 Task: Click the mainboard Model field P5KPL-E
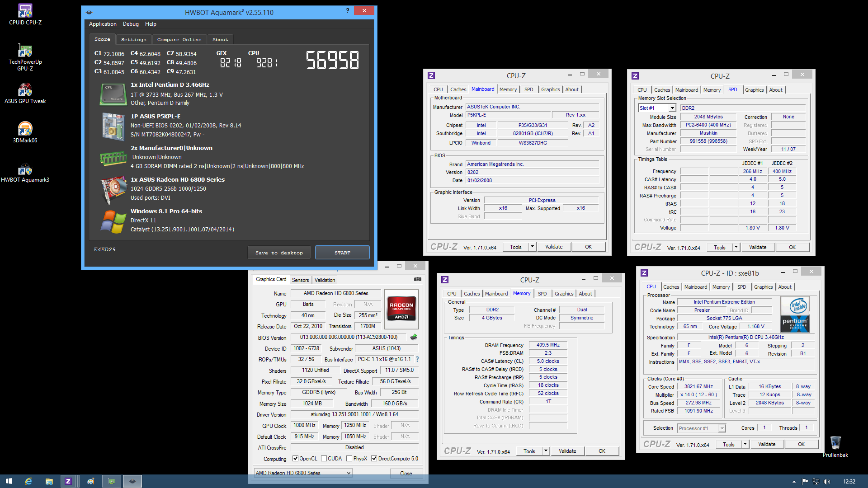(x=509, y=115)
